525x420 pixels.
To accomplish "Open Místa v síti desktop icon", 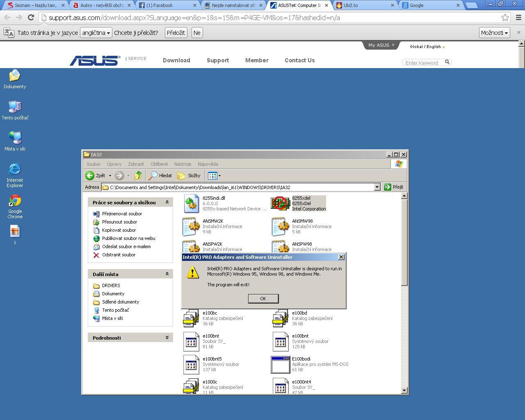I will coord(15,142).
